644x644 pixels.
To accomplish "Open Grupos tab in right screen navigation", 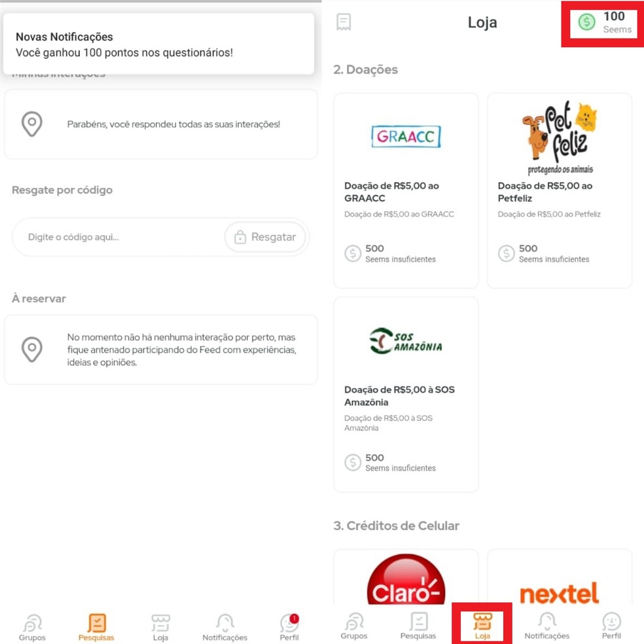I will (353, 626).
